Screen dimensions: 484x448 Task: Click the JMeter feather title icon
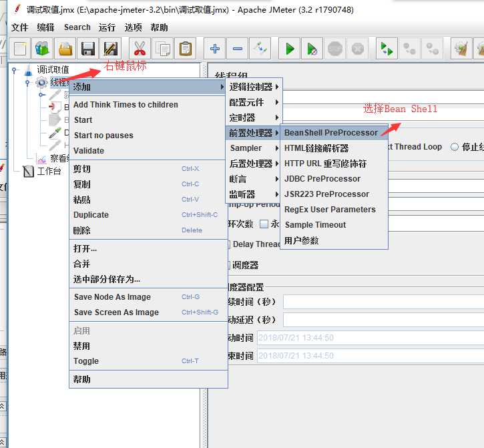[x=17, y=9]
